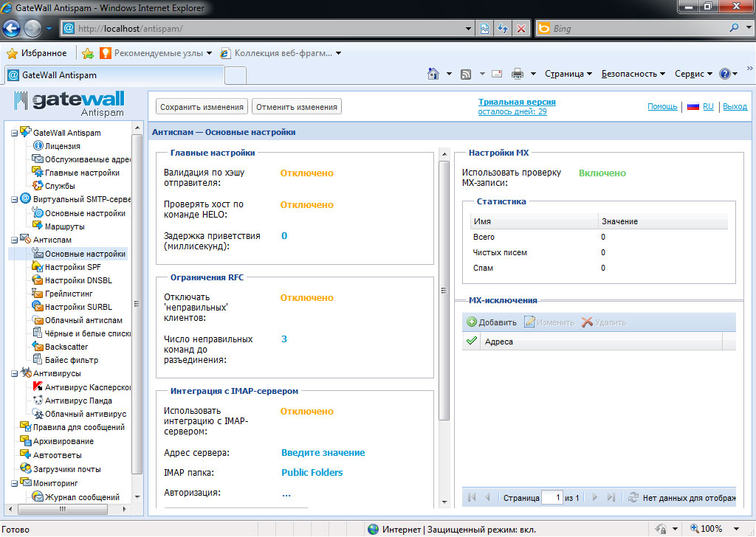Click the MX grid reload icon

[x=633, y=497]
